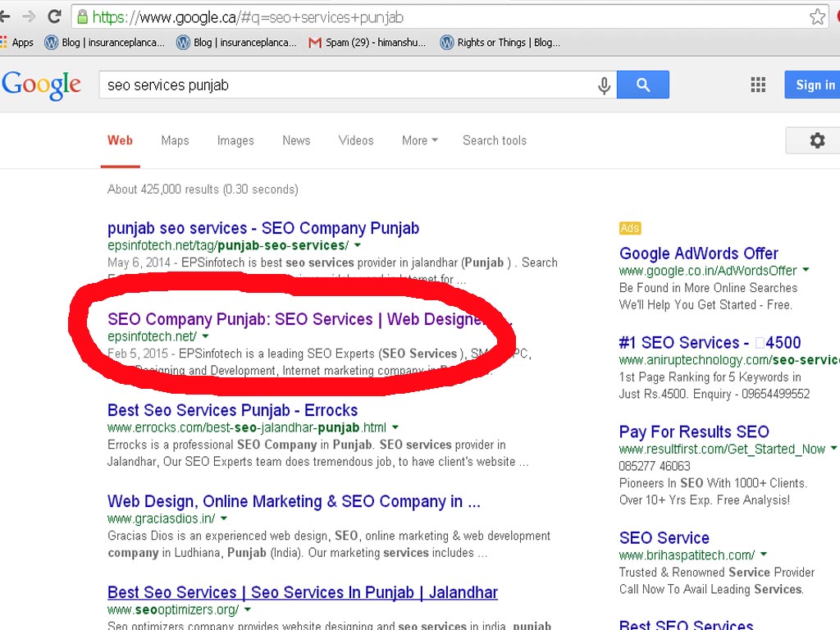Expand arrow beside epsinfotech.net/ URL

pyautogui.click(x=205, y=336)
